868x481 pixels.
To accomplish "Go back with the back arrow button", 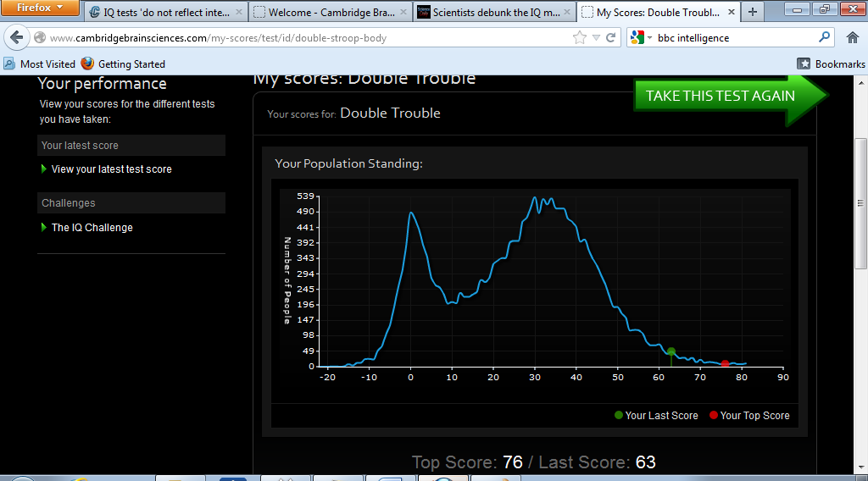I will (x=17, y=37).
